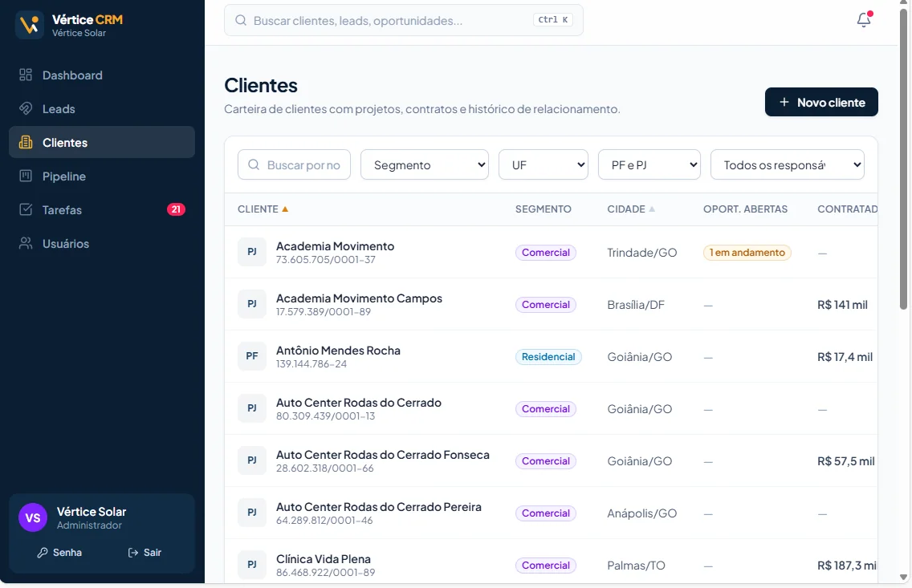This screenshot has height=588, width=912.
Task: Click the VS user avatar
Action: click(x=33, y=517)
